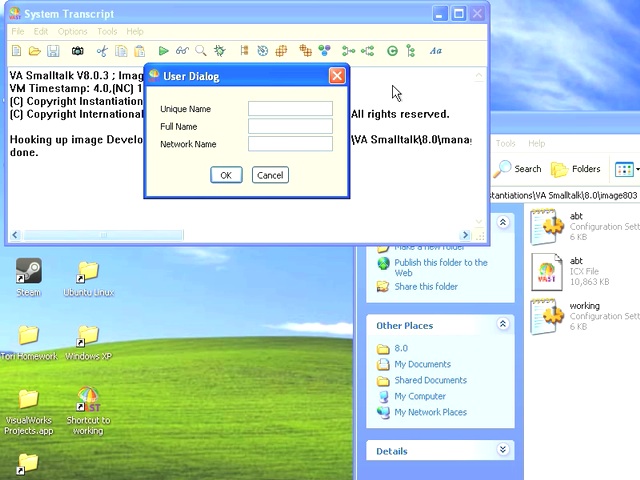Click the double orange grid browser icon
640x480 pixels.
point(305,51)
